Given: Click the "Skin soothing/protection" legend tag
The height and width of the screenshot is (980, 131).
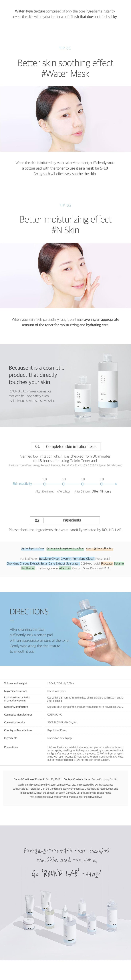Looking at the screenshot, I should (65, 549).
